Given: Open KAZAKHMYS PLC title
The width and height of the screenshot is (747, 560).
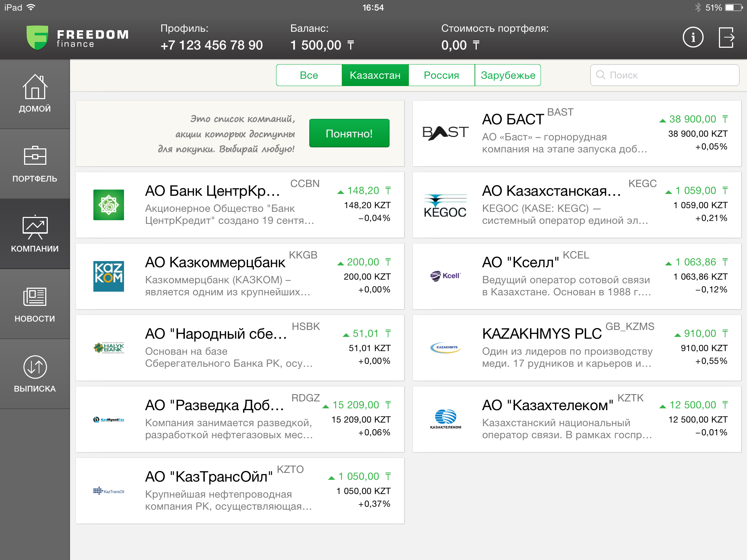Looking at the screenshot, I should pyautogui.click(x=542, y=334).
